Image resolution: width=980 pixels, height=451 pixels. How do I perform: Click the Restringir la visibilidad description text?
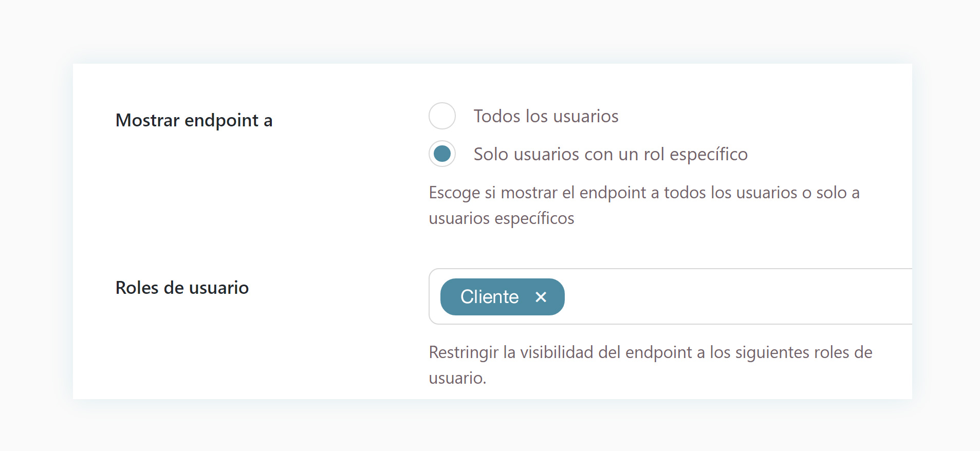650,352
